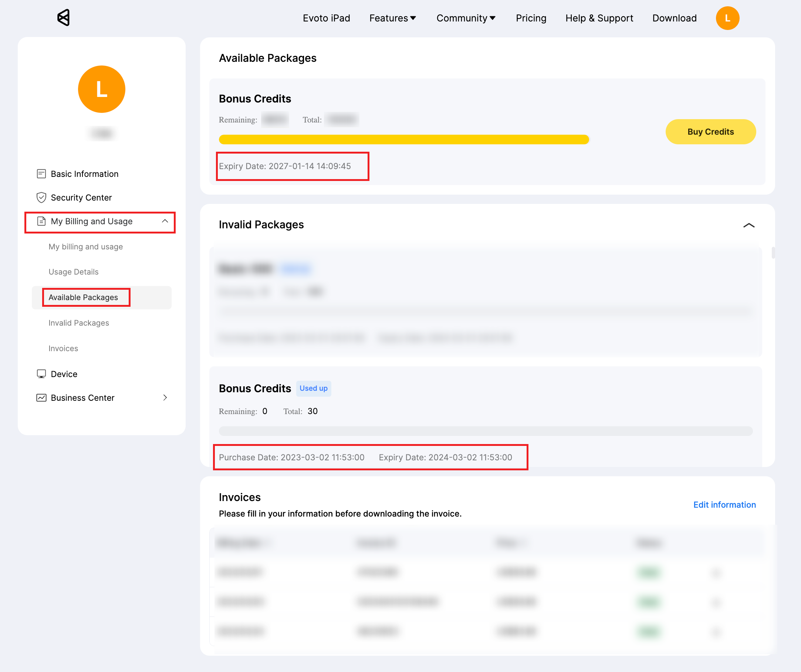
Task: Click the Basic Information card icon
Action: pos(41,174)
